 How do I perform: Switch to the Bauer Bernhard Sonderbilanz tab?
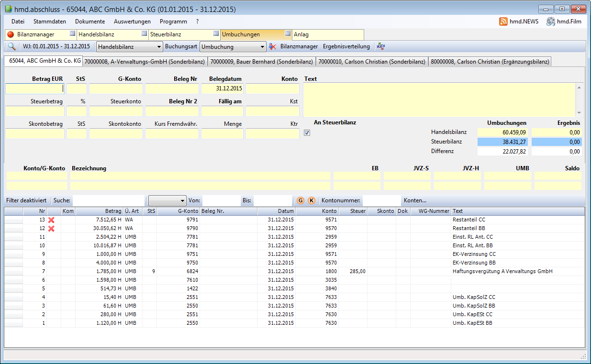pos(261,61)
